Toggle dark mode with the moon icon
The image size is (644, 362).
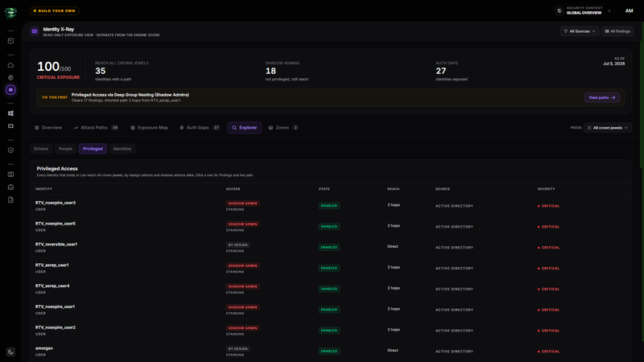coord(10,352)
